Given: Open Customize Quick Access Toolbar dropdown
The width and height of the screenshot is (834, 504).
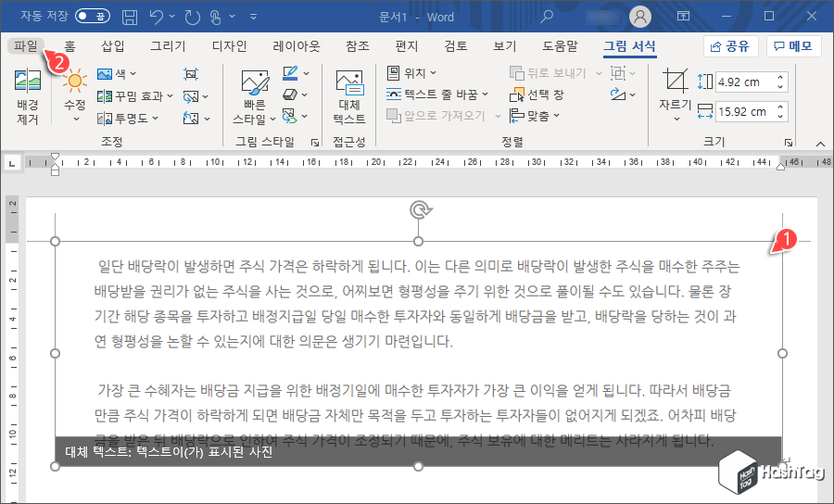Looking at the screenshot, I should click(x=254, y=17).
